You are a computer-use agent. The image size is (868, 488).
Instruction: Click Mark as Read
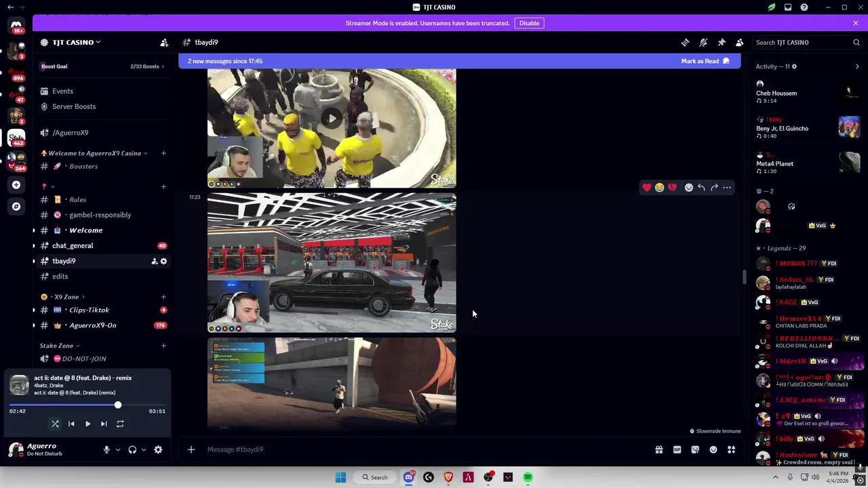(705, 61)
